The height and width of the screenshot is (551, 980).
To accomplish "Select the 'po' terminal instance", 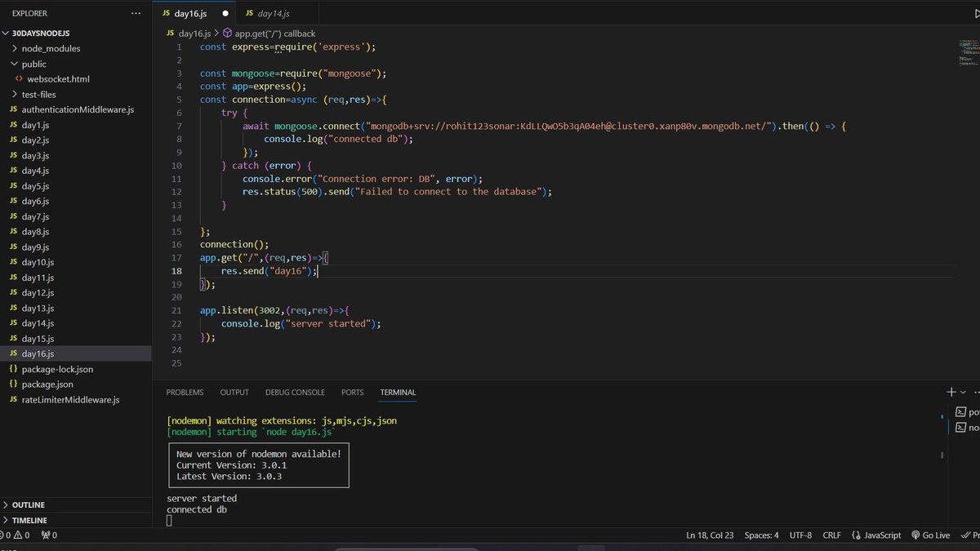I will (x=967, y=412).
